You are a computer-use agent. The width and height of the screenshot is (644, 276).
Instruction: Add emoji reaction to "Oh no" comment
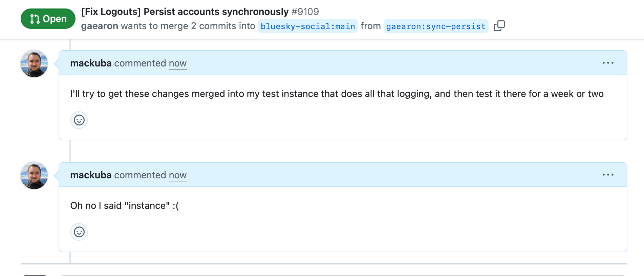[79, 232]
